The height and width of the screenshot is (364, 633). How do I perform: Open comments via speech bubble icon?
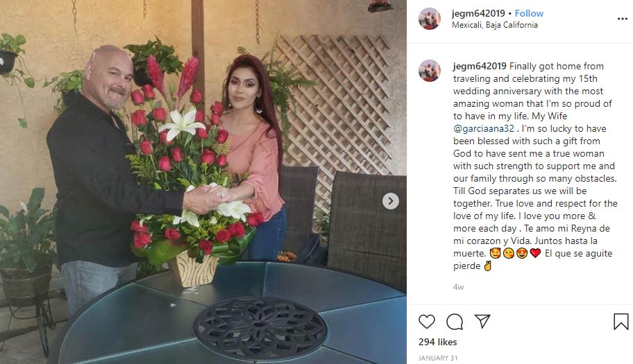[455, 322]
